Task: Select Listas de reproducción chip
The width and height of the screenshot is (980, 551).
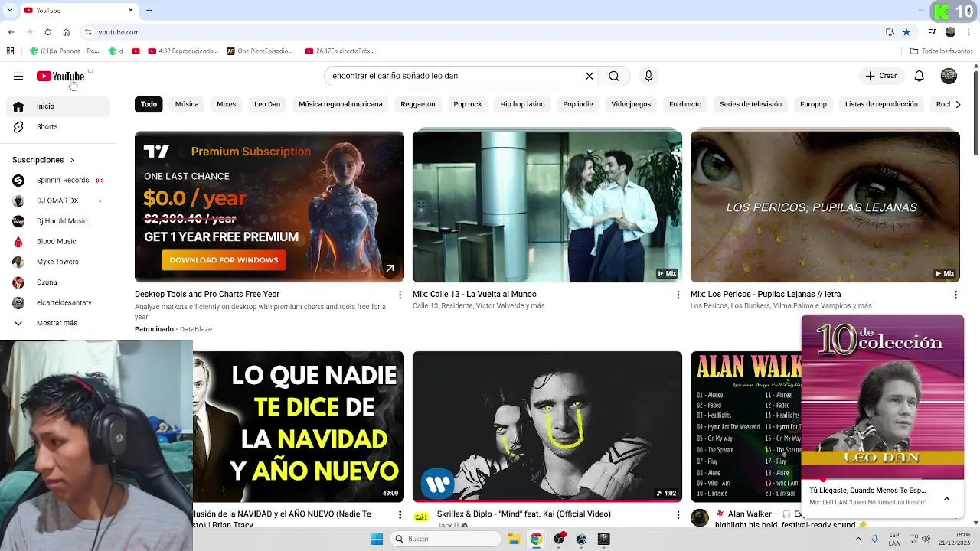Action: [x=881, y=104]
